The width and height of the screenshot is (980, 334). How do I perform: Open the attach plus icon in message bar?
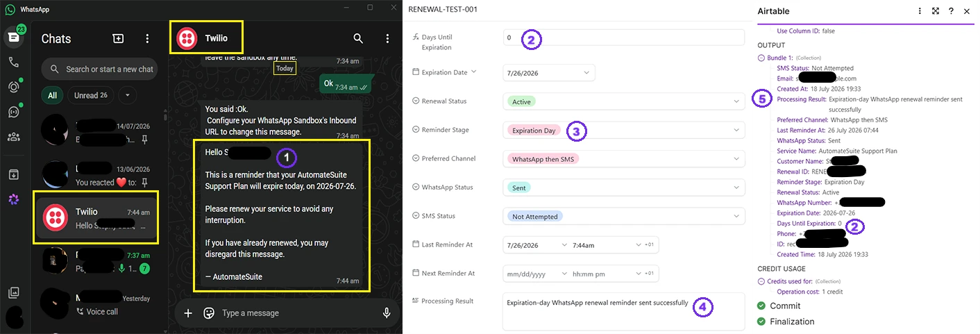click(187, 313)
